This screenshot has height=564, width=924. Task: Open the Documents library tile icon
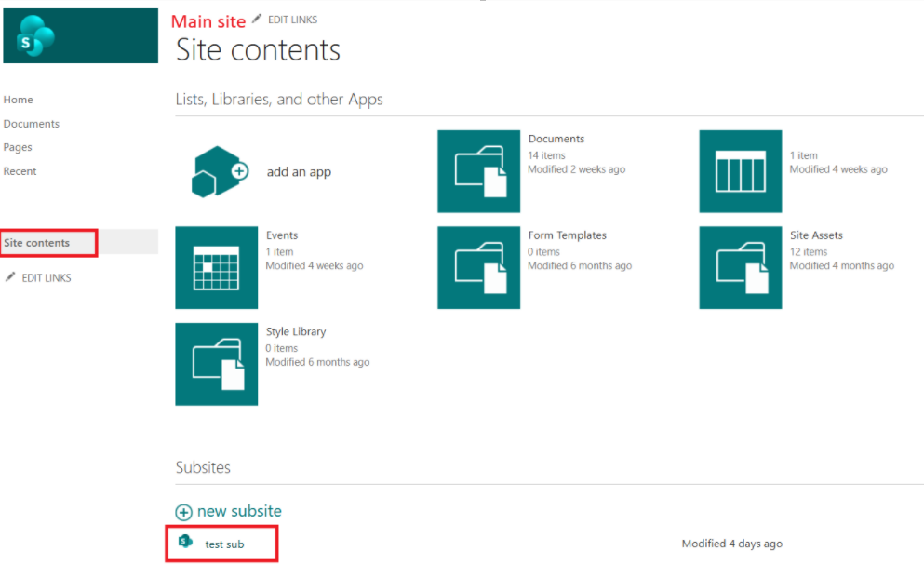[478, 171]
